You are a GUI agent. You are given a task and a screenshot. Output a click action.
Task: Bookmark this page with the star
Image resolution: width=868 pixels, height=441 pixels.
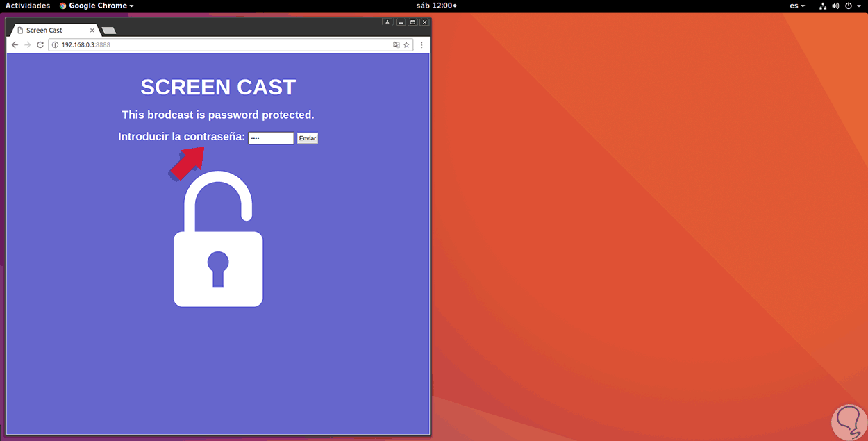(407, 44)
